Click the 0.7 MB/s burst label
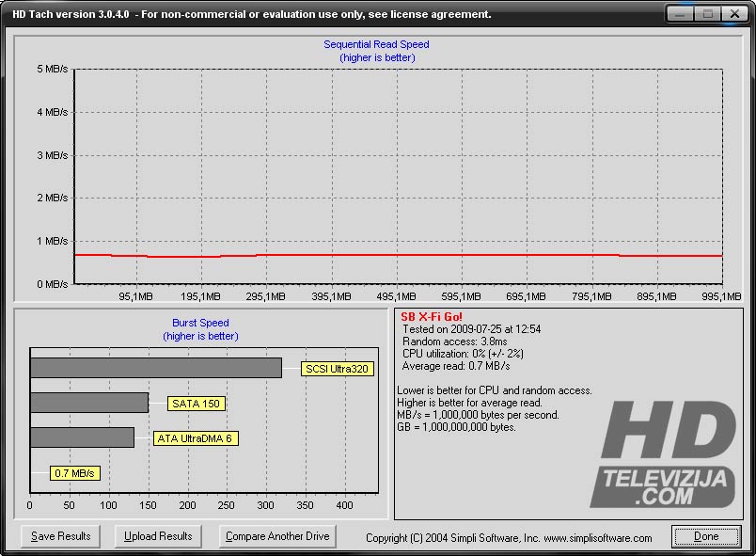756x556 pixels. [x=74, y=473]
